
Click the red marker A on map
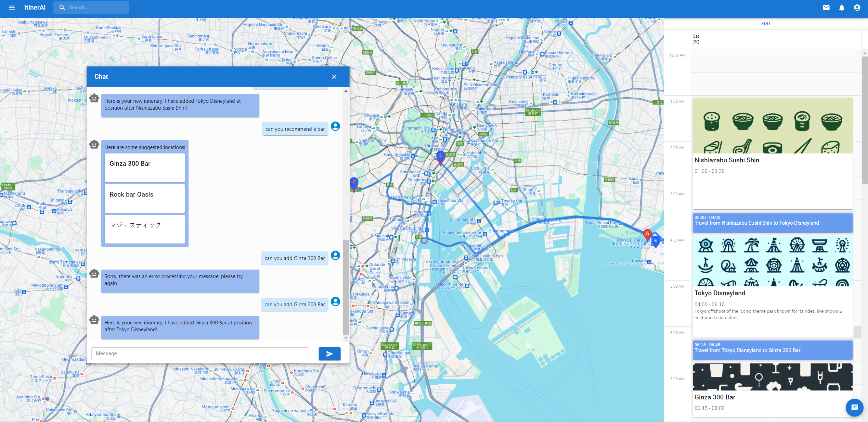point(647,234)
